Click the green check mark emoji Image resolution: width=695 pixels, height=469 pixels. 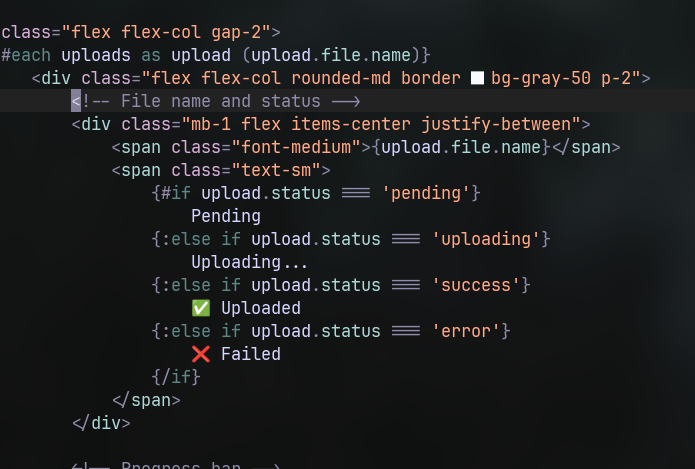coord(200,308)
